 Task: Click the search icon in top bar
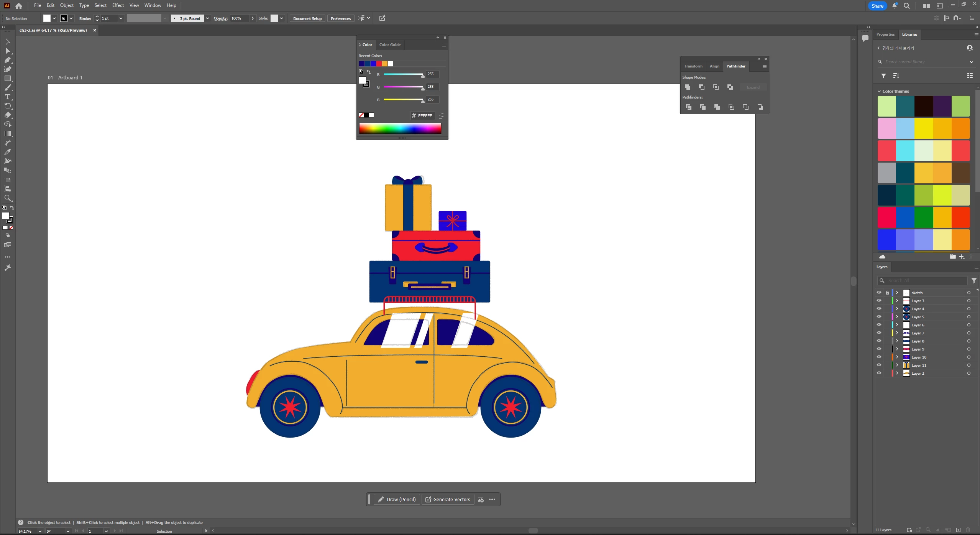(x=906, y=6)
